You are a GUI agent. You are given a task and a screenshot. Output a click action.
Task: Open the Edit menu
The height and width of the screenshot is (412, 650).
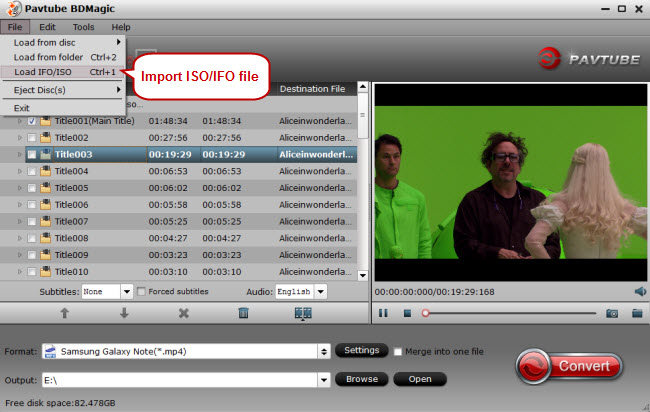point(47,27)
